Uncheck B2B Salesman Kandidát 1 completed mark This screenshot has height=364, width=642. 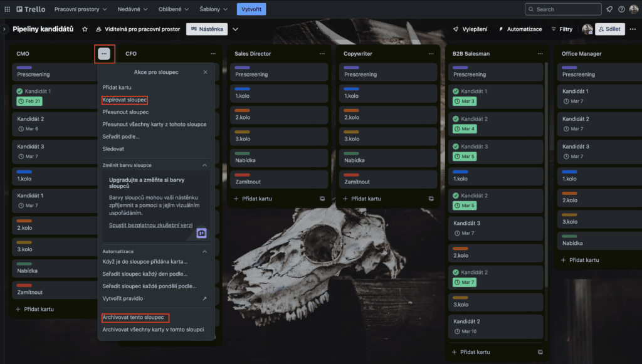456,91
